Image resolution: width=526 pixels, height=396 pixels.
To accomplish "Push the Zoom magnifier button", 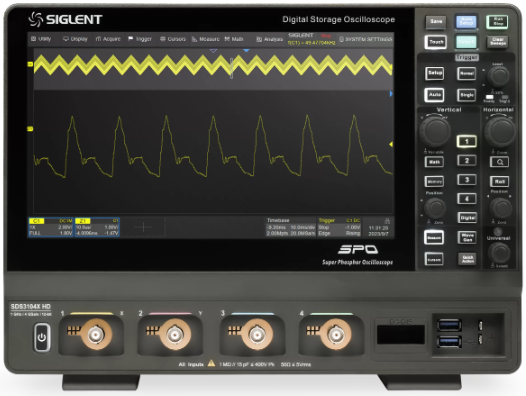I will 499,162.
